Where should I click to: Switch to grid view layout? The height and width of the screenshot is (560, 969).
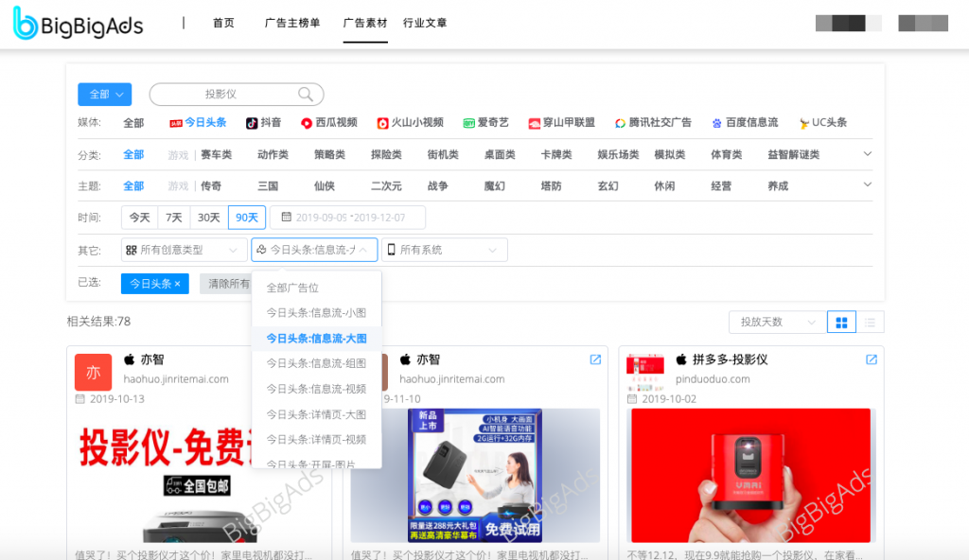coord(841,322)
